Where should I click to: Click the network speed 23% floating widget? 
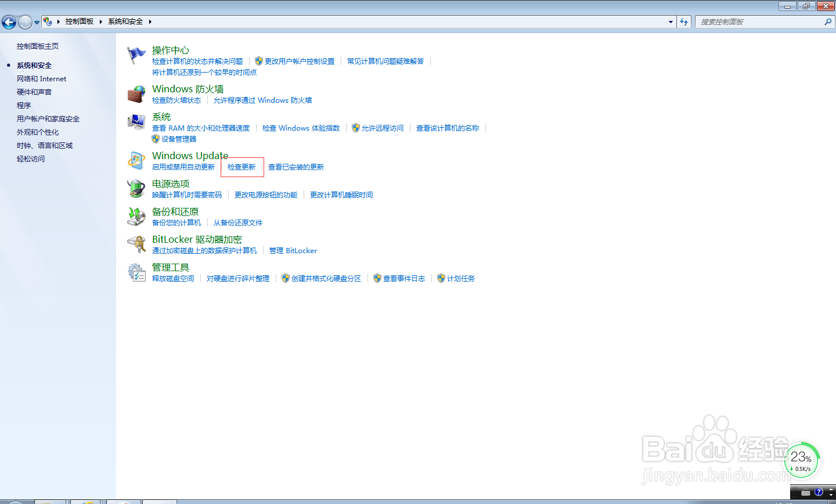click(801, 460)
